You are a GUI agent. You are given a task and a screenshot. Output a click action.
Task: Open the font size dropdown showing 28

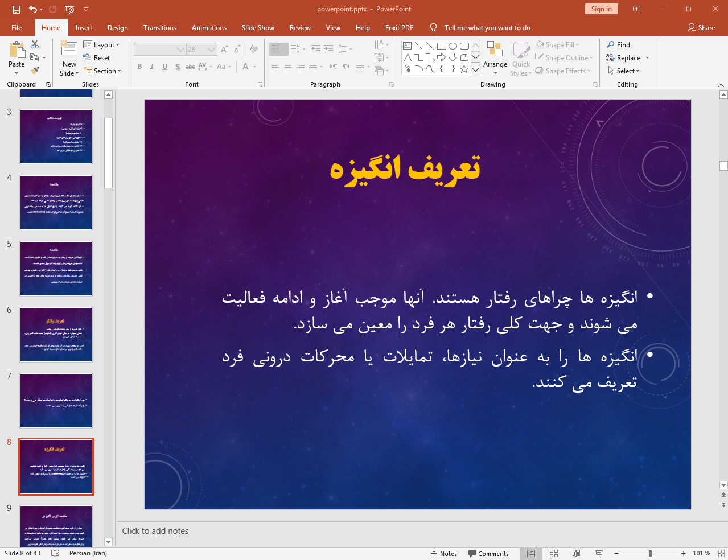212,50
